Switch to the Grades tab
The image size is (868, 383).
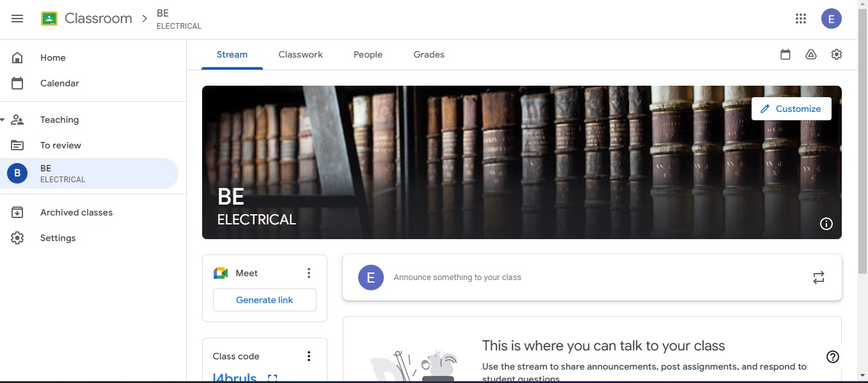[429, 55]
